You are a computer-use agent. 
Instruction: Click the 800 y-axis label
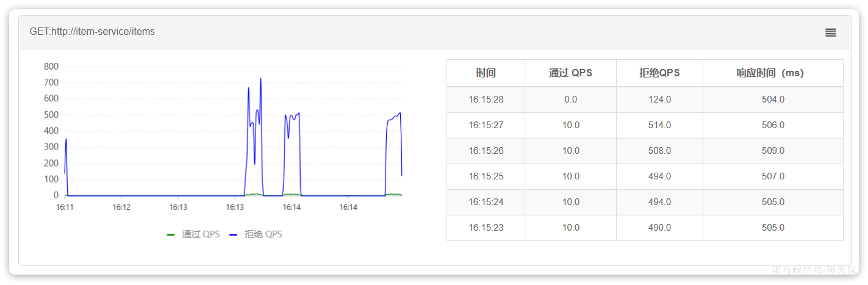[x=51, y=67]
